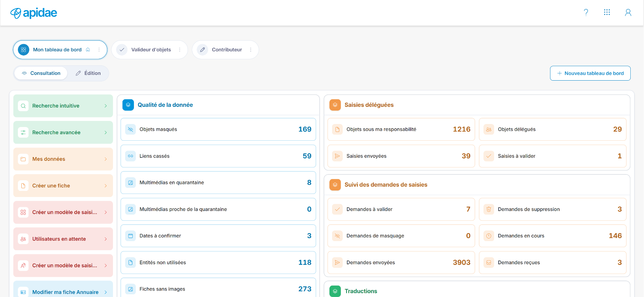Expand the Recherche intuitive chevron
Image resolution: width=644 pixels, height=297 pixels.
point(106,106)
